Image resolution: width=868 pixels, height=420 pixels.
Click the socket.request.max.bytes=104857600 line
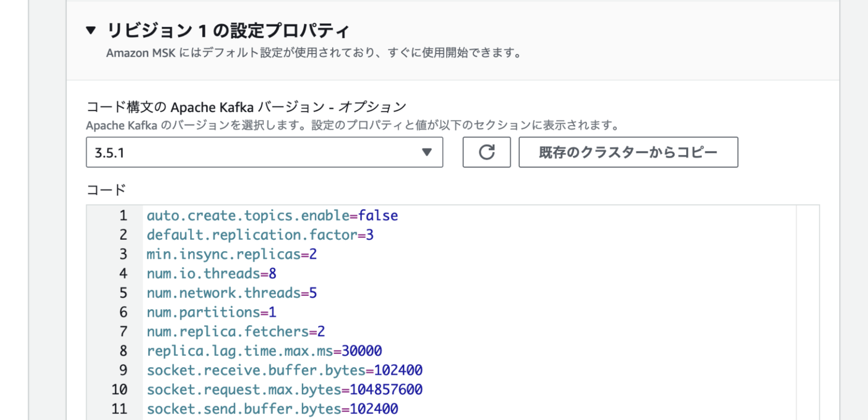(284, 389)
